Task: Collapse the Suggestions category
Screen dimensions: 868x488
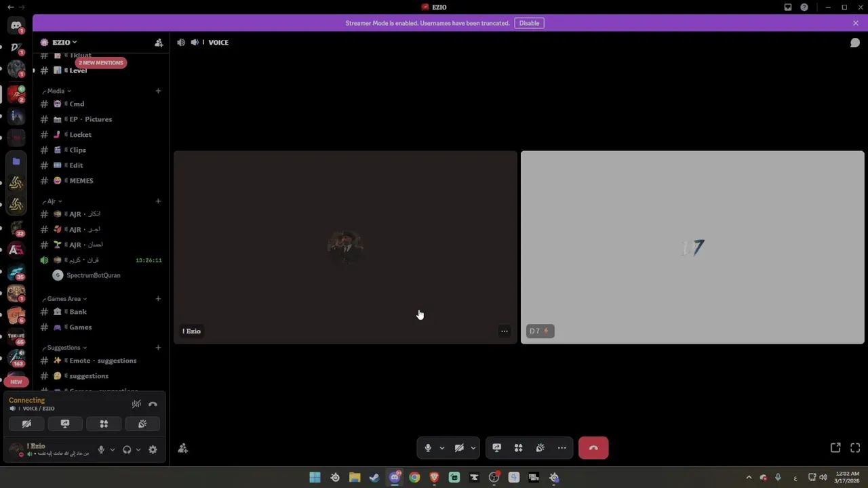Action: (64, 348)
